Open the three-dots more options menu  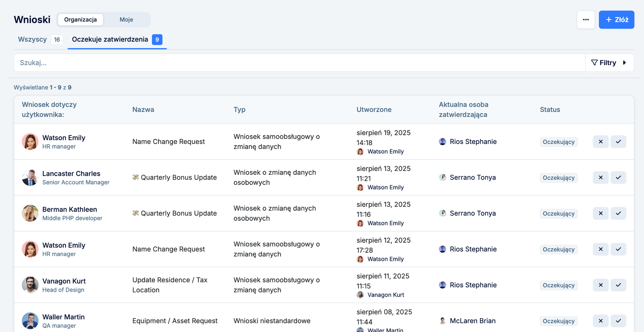tap(586, 19)
